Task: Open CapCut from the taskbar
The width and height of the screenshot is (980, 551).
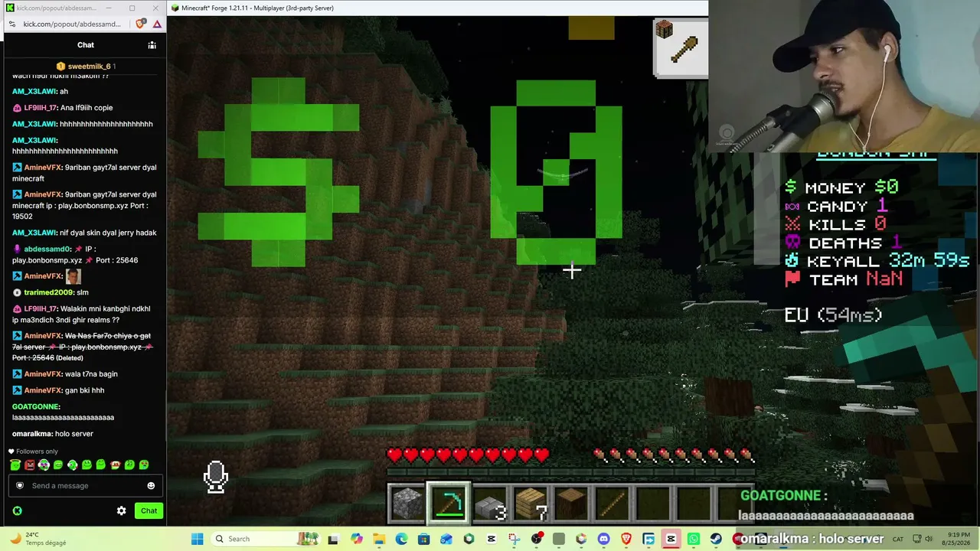Action: pos(671,539)
